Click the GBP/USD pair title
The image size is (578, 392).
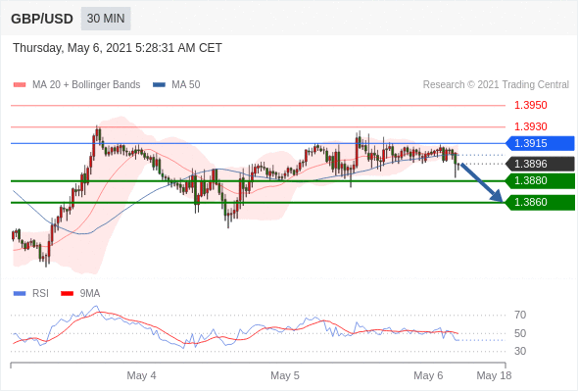pyautogui.click(x=42, y=19)
